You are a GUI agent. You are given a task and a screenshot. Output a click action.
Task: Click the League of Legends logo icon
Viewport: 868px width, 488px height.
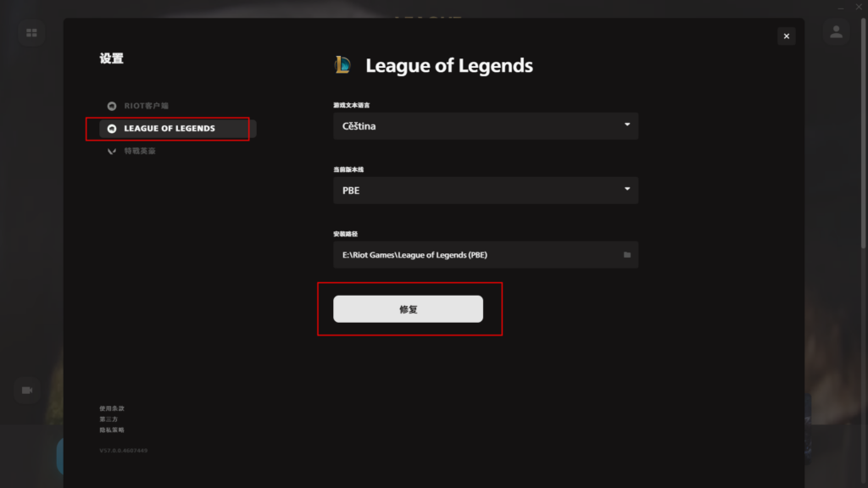342,65
